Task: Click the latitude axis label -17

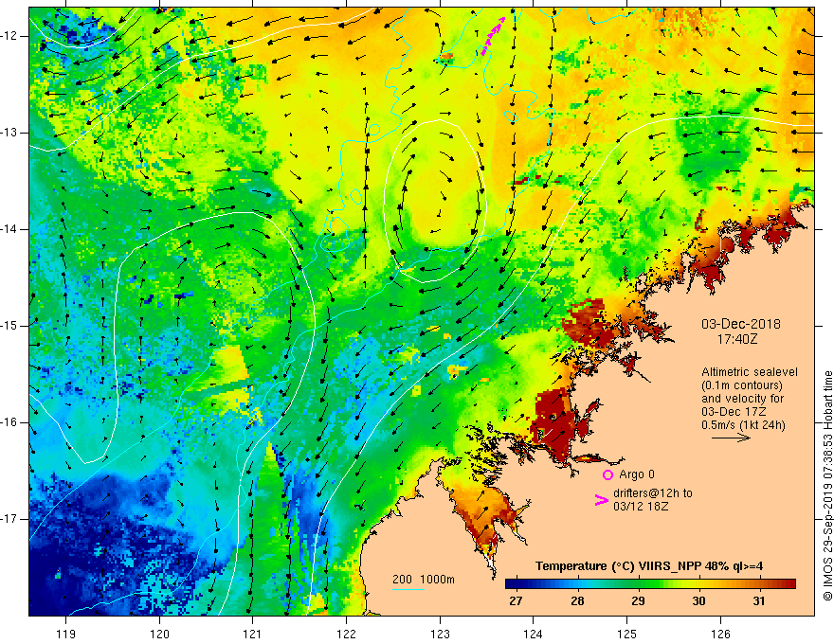Action: pyautogui.click(x=10, y=519)
